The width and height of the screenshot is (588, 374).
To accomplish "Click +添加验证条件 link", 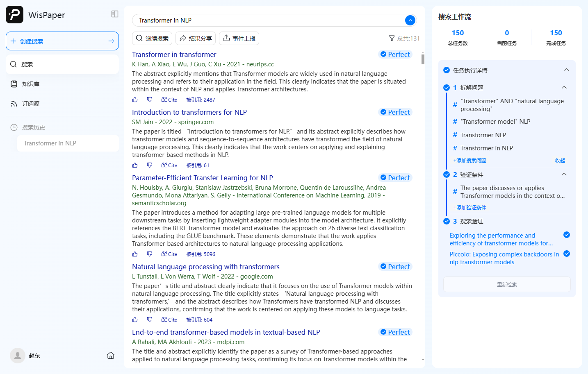I will tap(469, 208).
